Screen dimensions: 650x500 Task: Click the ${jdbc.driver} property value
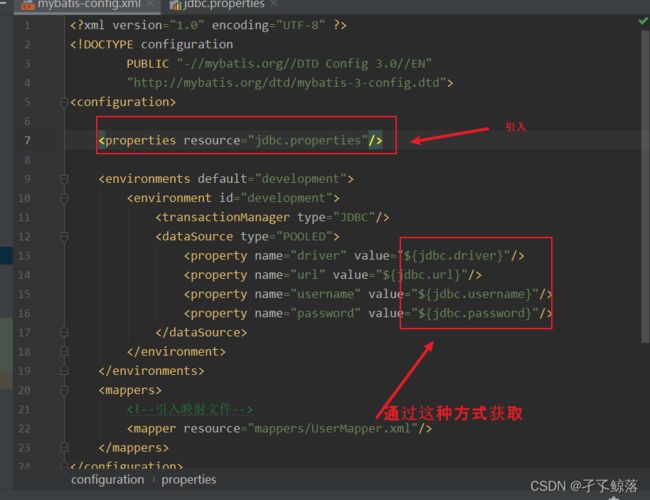tap(458, 256)
